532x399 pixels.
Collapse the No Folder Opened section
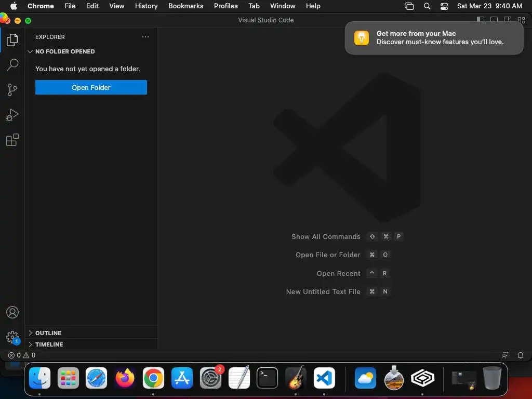pyautogui.click(x=91, y=51)
